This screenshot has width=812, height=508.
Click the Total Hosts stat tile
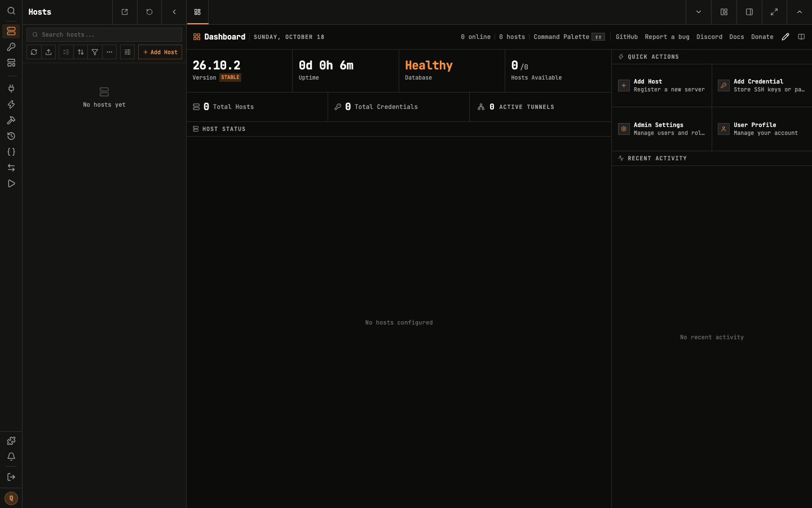click(257, 107)
